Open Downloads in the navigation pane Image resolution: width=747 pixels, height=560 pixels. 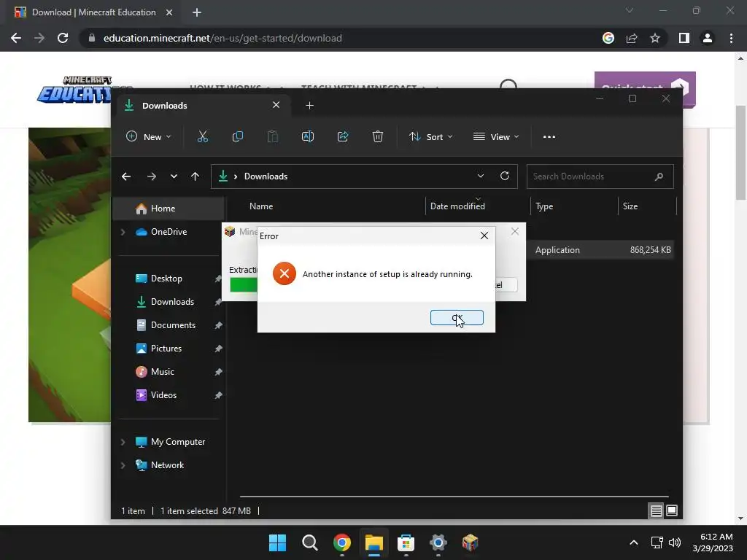(x=172, y=302)
